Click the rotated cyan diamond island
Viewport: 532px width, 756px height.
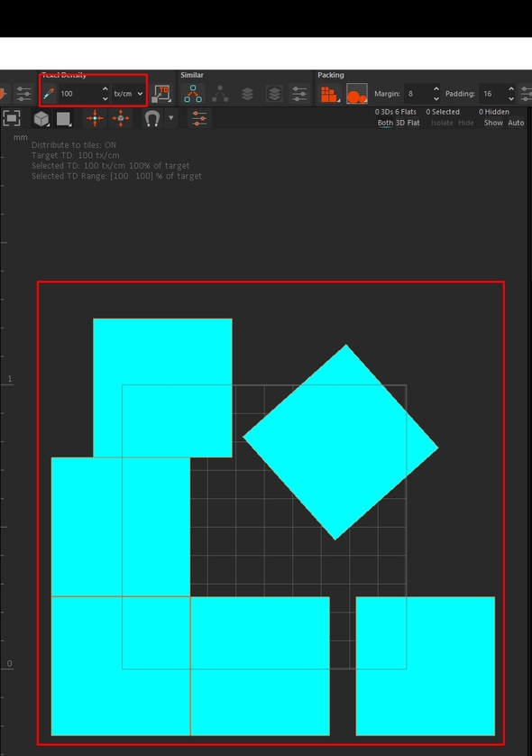coord(340,442)
